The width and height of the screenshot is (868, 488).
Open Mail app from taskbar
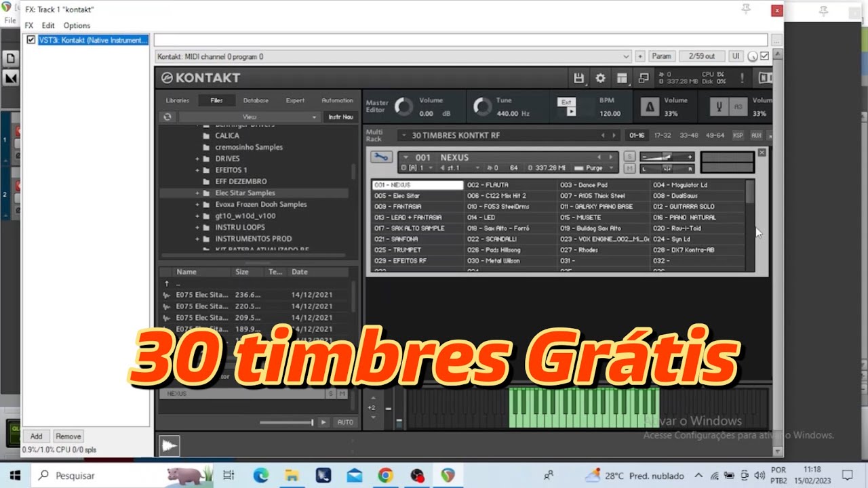pos(354,475)
